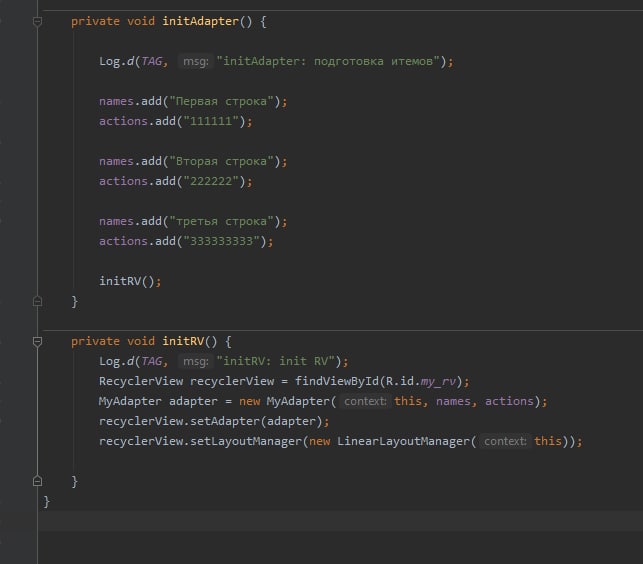Click the my_rv resource id

438,382
